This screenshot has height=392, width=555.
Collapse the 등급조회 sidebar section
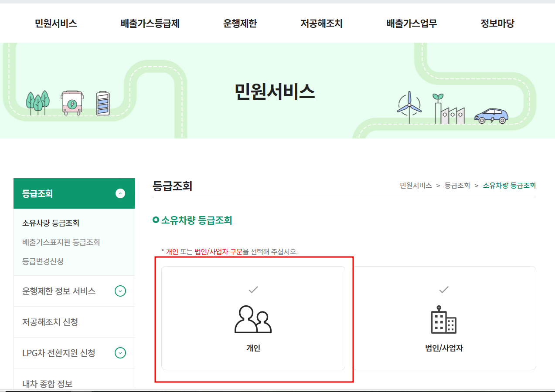point(120,193)
